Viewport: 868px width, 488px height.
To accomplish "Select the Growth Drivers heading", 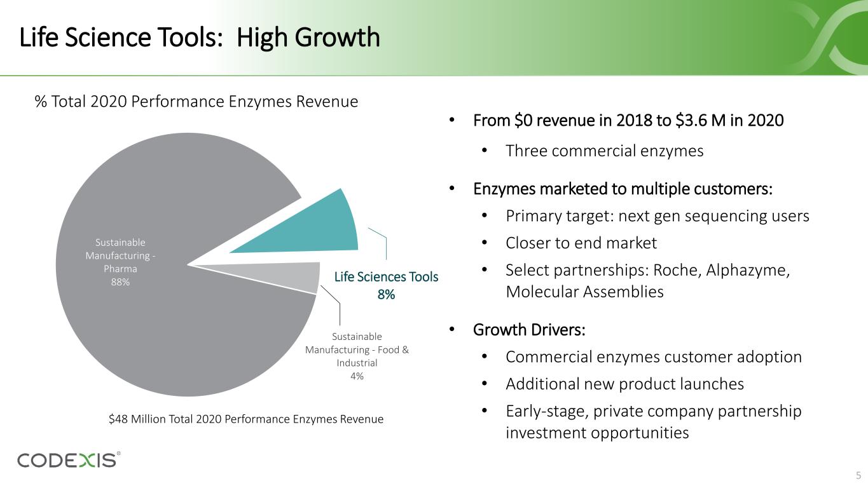I will [x=529, y=330].
